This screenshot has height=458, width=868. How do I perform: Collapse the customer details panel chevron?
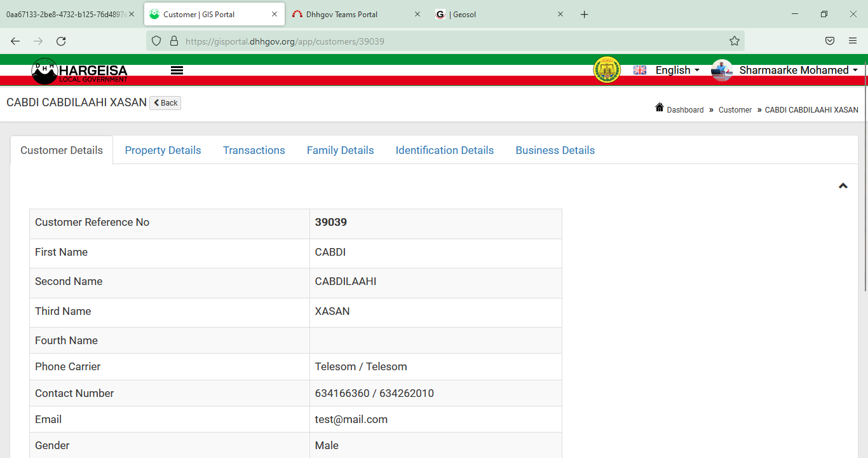click(843, 186)
